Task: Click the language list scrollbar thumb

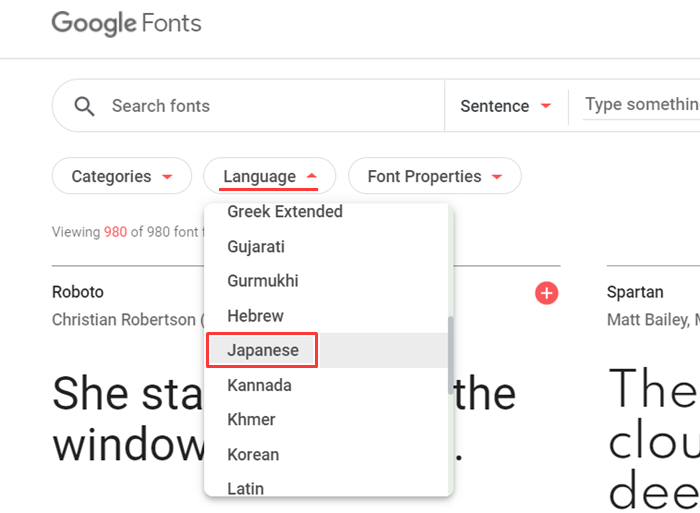Action: 450,355
